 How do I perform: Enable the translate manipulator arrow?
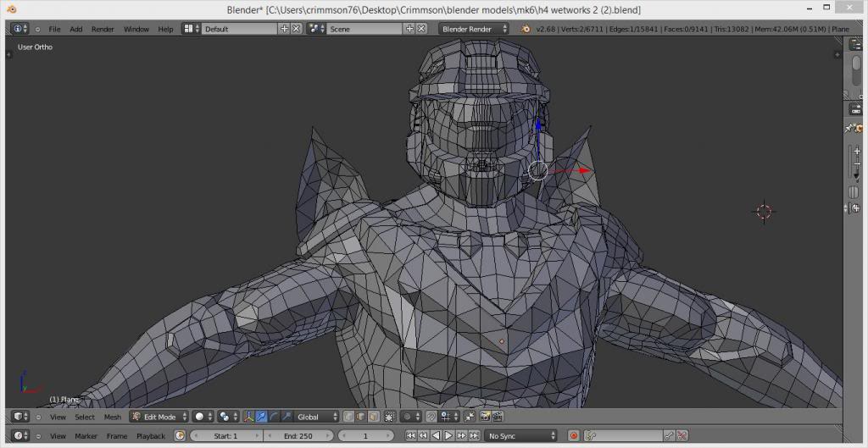[x=261, y=417]
